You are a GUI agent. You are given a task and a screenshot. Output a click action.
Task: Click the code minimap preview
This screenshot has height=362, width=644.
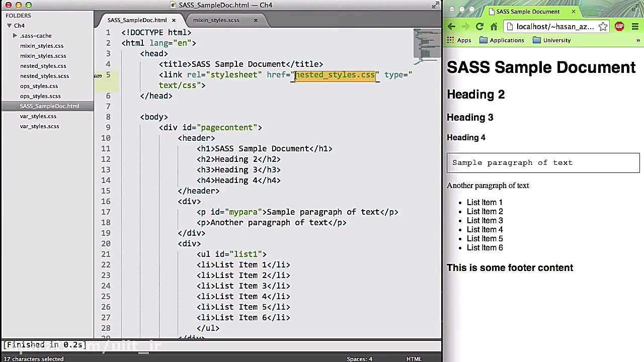tap(427, 46)
